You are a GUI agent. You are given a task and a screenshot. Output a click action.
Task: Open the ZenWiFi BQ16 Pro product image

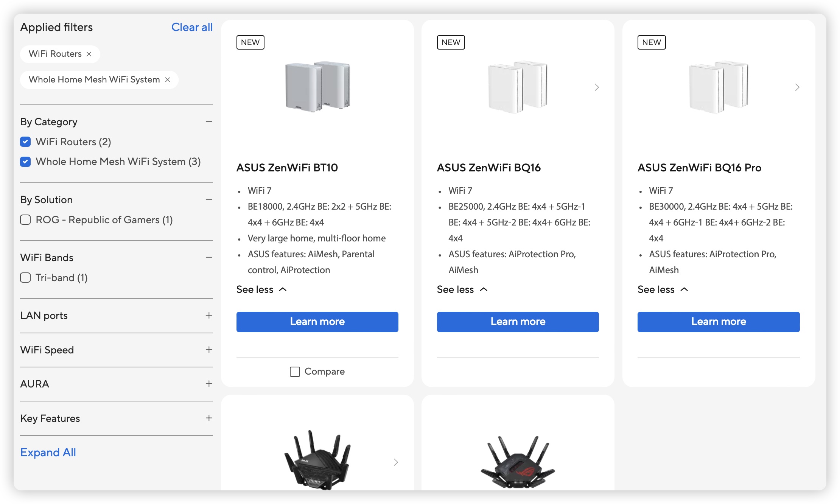(719, 87)
